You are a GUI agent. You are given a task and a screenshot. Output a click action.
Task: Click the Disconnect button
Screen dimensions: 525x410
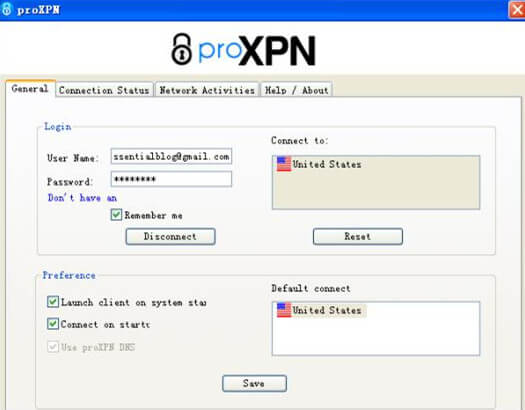pos(170,236)
